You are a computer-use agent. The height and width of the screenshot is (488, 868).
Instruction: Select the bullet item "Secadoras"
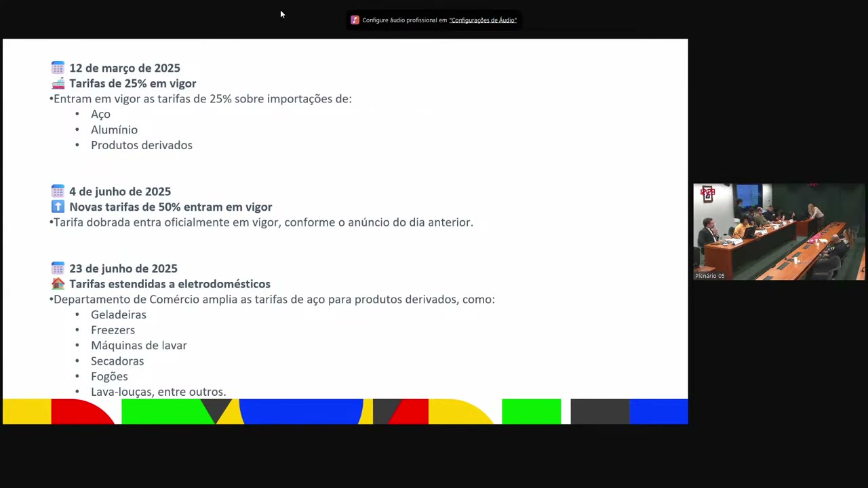117,361
